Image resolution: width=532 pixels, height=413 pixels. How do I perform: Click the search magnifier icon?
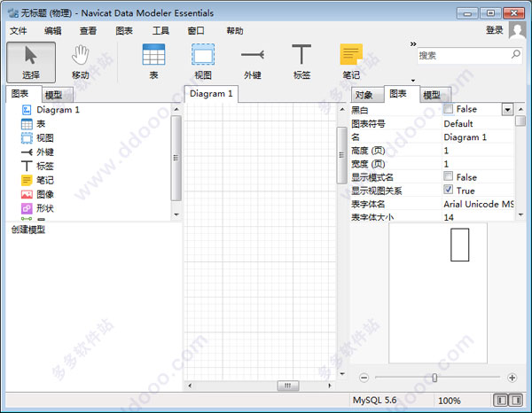[516, 54]
